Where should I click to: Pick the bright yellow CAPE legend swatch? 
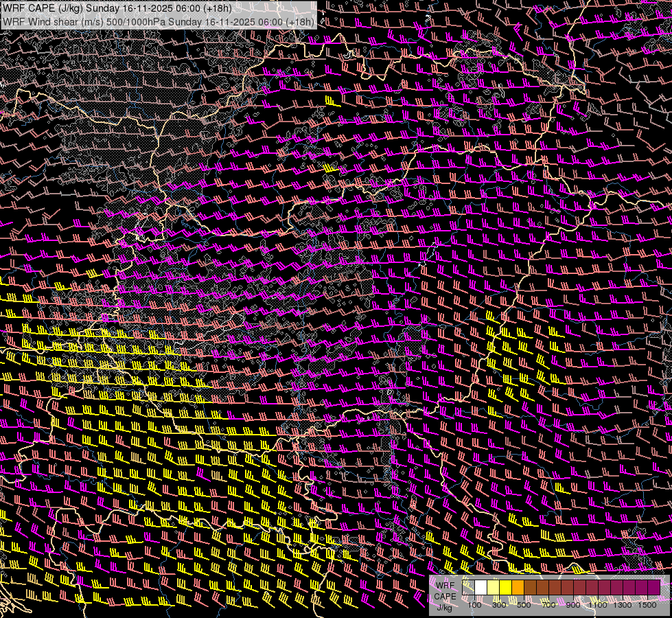coord(505,587)
